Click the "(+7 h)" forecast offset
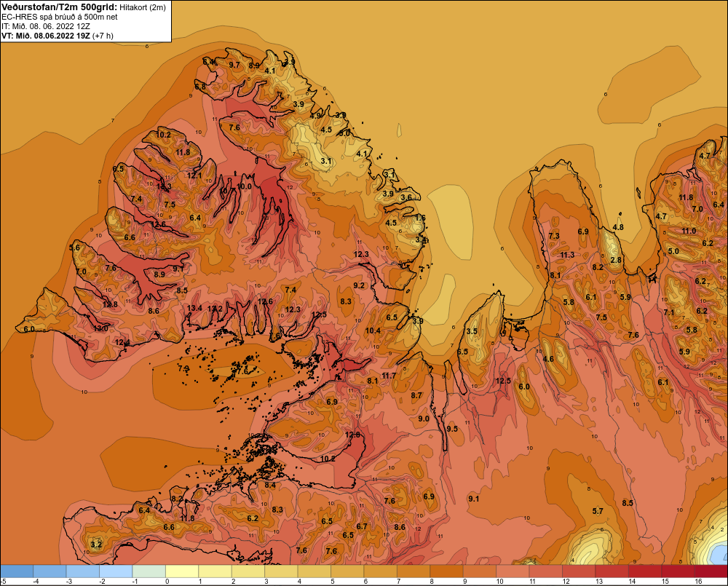This screenshot has height=586, width=728. point(103,36)
